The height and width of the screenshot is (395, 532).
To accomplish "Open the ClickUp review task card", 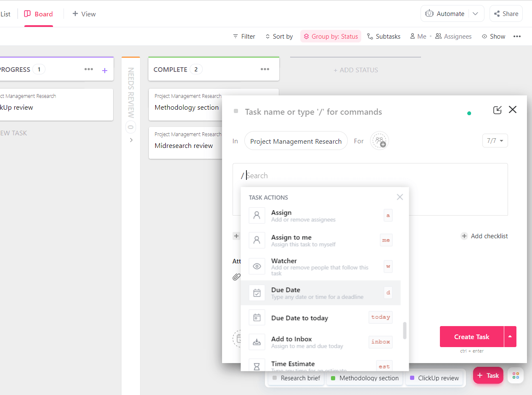I will [x=56, y=104].
